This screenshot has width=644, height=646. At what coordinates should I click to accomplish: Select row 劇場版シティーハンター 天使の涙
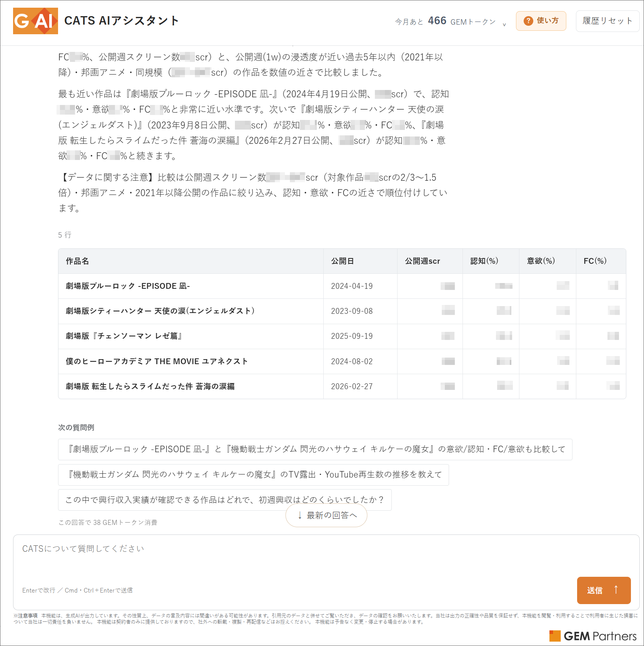(x=342, y=311)
